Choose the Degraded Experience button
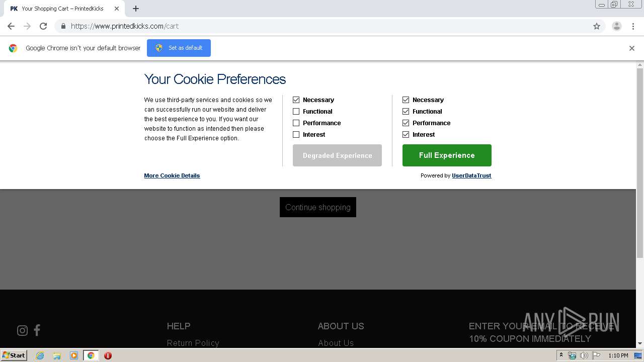Image resolution: width=644 pixels, height=362 pixels. pos(337,155)
